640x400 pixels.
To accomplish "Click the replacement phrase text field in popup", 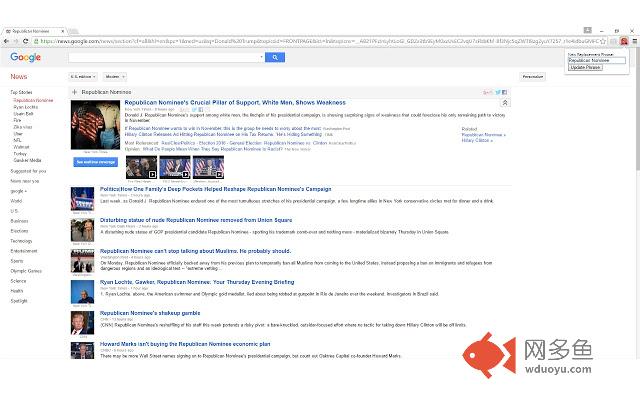I will pyautogui.click(x=596, y=60).
